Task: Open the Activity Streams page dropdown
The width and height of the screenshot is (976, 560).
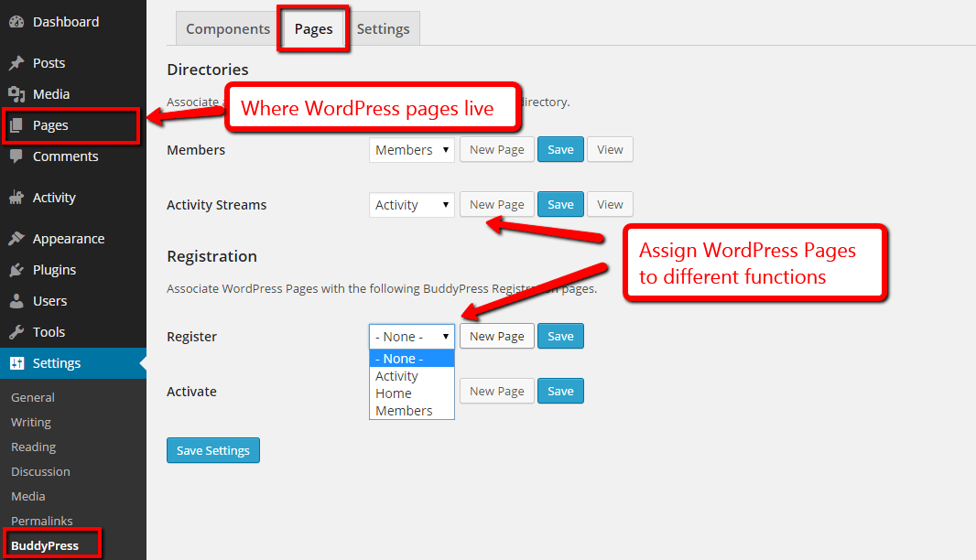Action: 412,205
